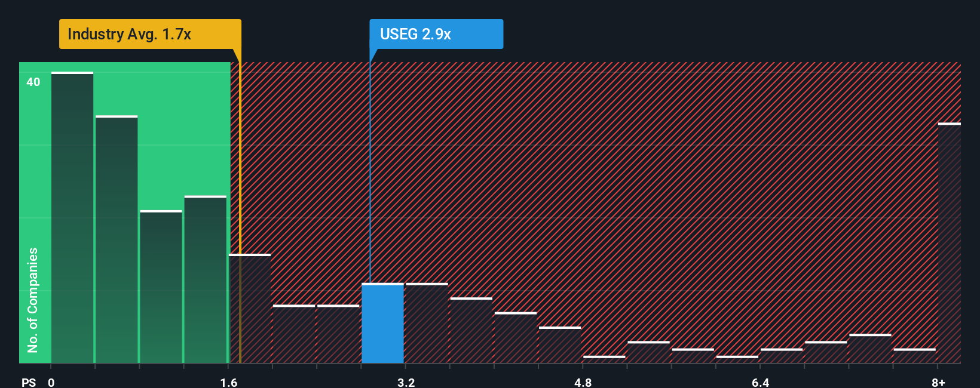The width and height of the screenshot is (980, 388).
Task: Click the 8+ bar at far right
Action: (x=950, y=243)
